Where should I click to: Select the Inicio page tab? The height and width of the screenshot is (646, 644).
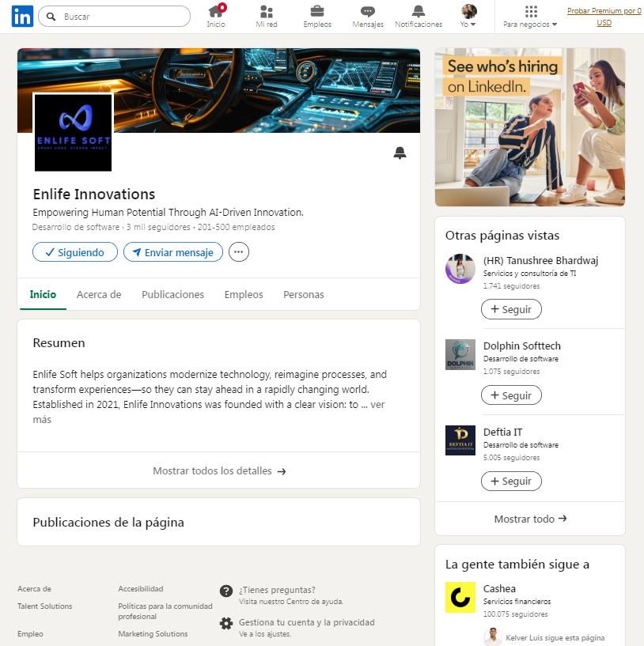43,295
